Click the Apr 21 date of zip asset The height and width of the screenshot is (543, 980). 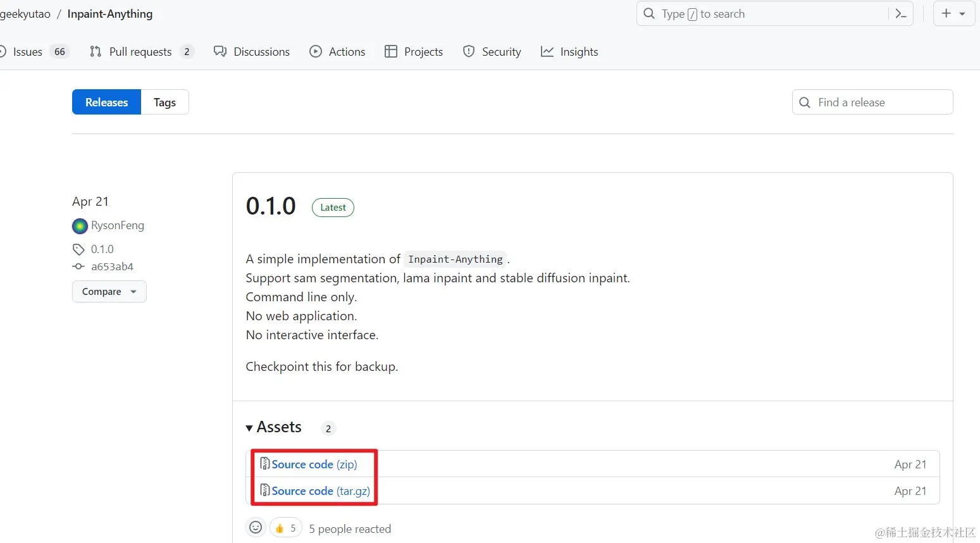click(910, 464)
